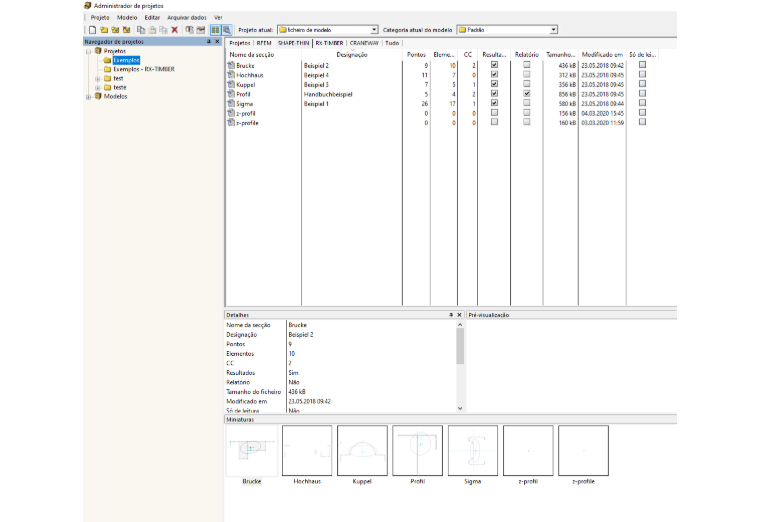760x522 pixels.
Task: Toggle Resultados checkbox in z-profil row
Action: (x=494, y=112)
